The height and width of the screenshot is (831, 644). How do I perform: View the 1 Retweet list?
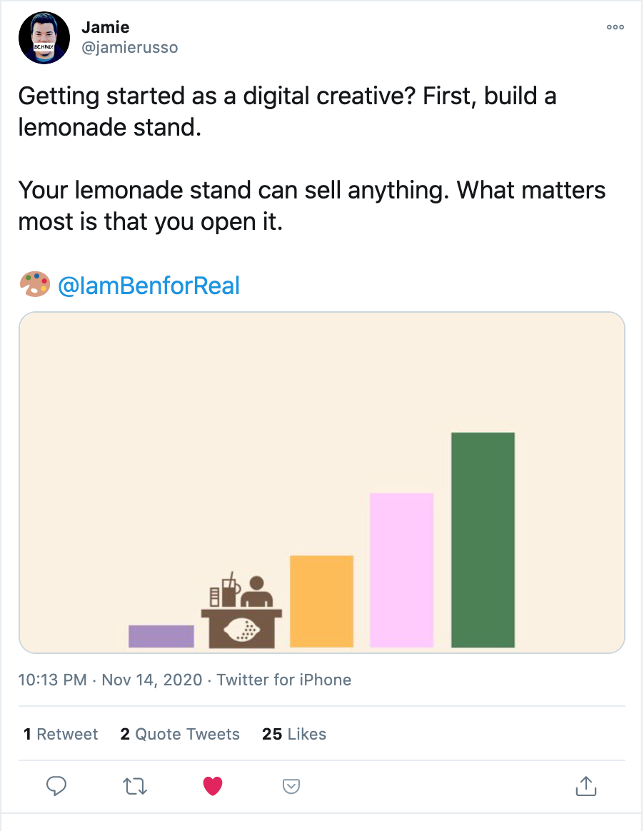click(61, 734)
